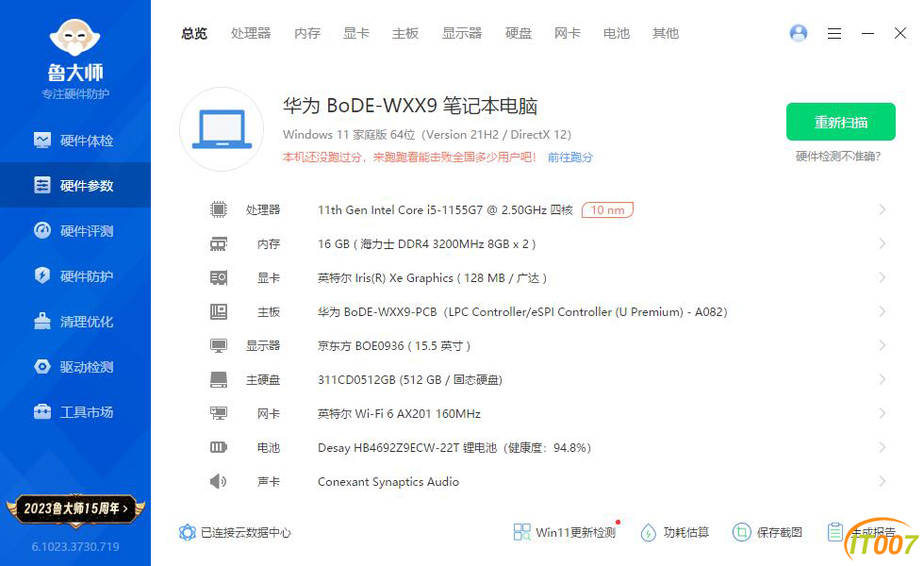Screen dimensions: 924x566
Task: Switch to the 显卡 tab
Action: tap(356, 34)
